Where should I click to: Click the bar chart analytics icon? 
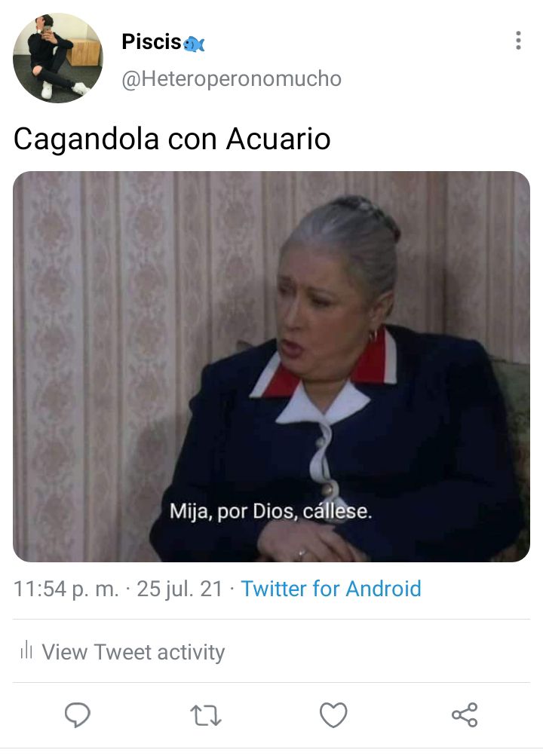tap(26, 650)
